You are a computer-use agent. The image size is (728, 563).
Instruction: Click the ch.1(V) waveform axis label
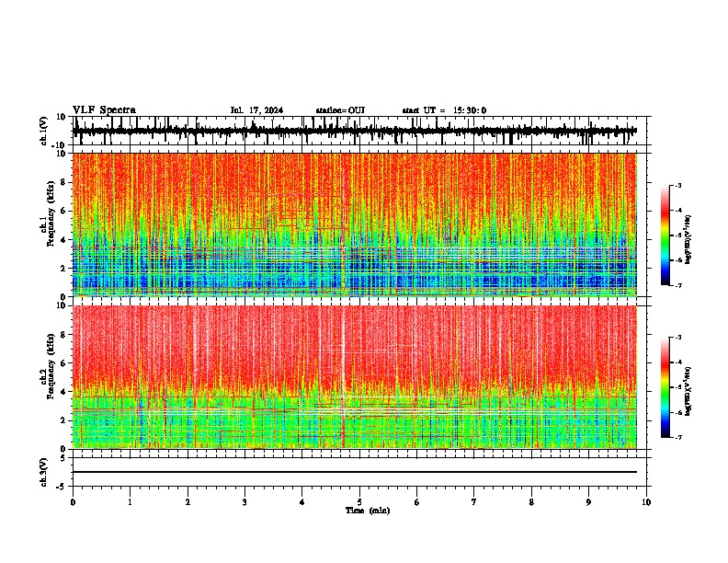coord(44,131)
